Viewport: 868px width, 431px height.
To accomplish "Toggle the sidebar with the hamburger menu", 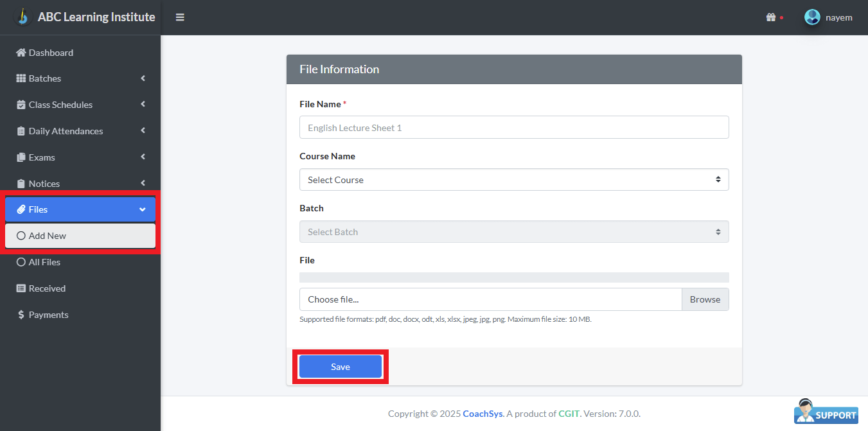I will click(x=180, y=17).
